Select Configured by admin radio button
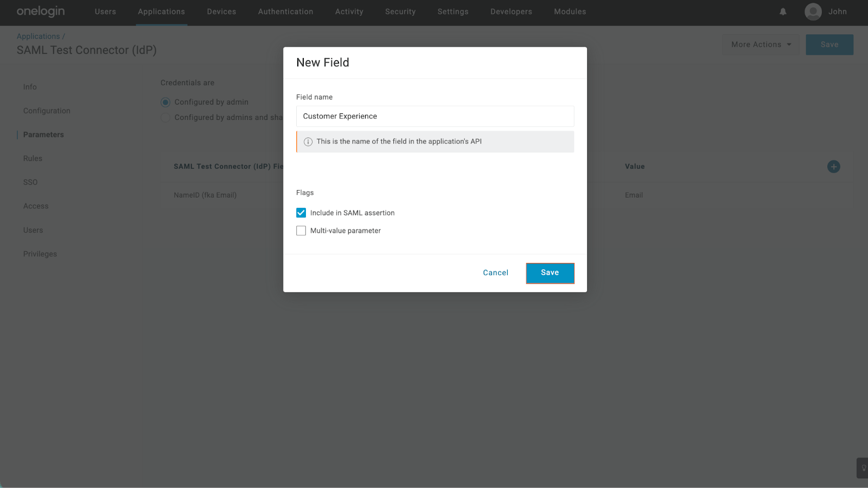Image resolution: width=868 pixels, height=488 pixels. [x=165, y=102]
